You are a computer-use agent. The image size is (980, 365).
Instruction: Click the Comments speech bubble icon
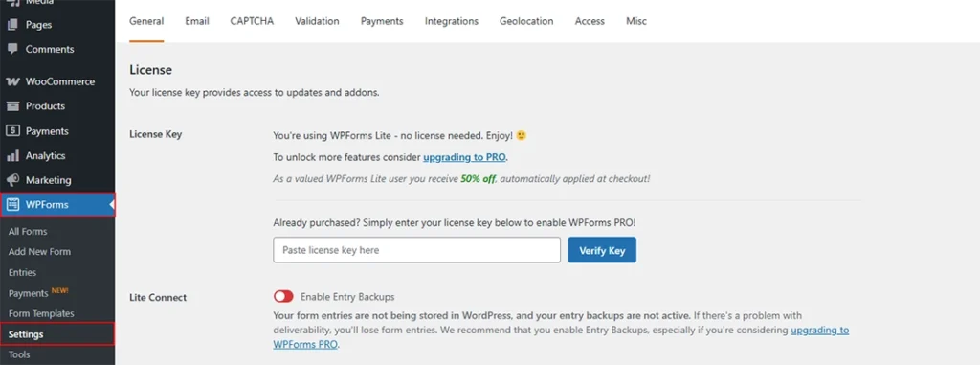12,50
